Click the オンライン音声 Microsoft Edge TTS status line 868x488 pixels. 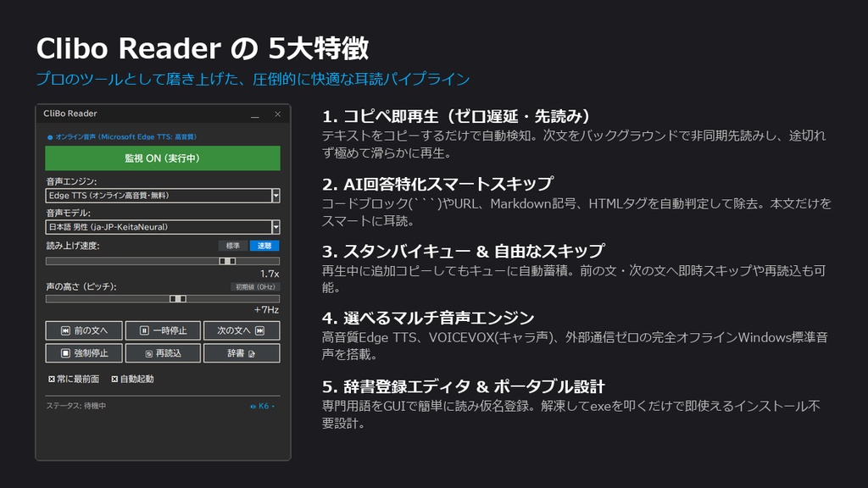(x=122, y=136)
